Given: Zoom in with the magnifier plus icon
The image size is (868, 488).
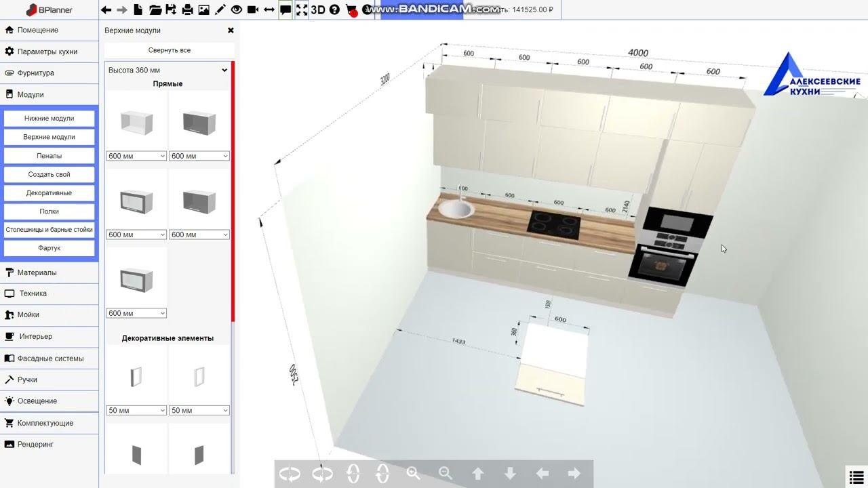Looking at the screenshot, I should [x=413, y=474].
